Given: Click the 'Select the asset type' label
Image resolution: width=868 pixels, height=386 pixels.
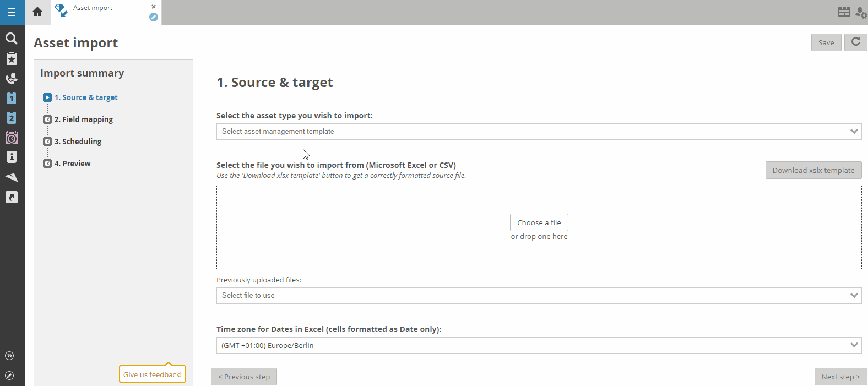Looking at the screenshot, I should [x=295, y=116].
